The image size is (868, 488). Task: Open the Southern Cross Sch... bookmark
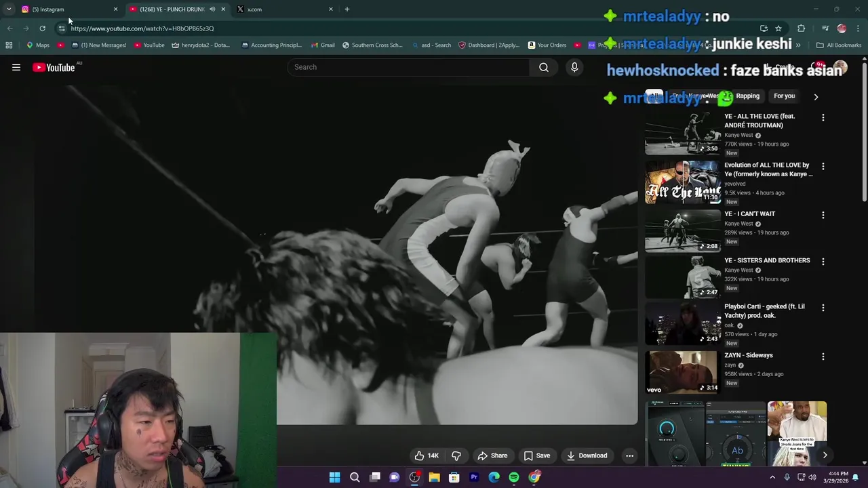coord(372,45)
